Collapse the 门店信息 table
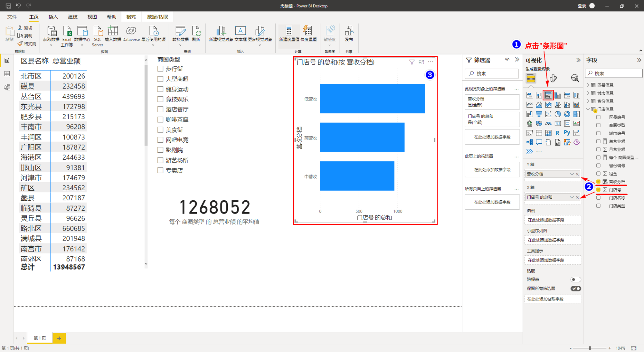This screenshot has width=644, height=352. [588, 109]
